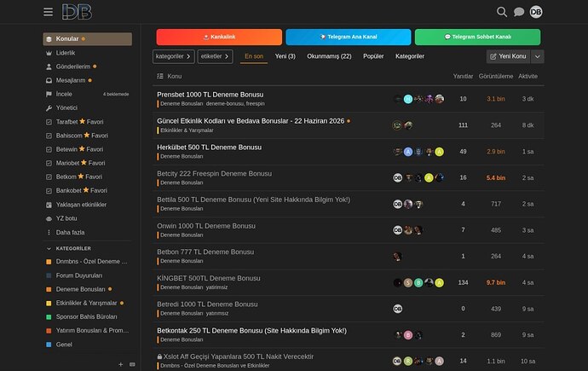Open the search magnifier icon

tap(502, 12)
